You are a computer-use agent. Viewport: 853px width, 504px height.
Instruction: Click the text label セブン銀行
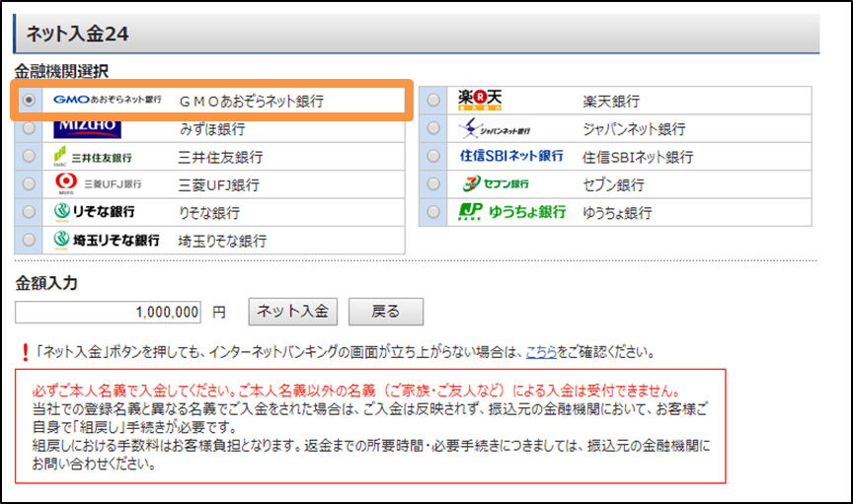pyautogui.click(x=614, y=184)
